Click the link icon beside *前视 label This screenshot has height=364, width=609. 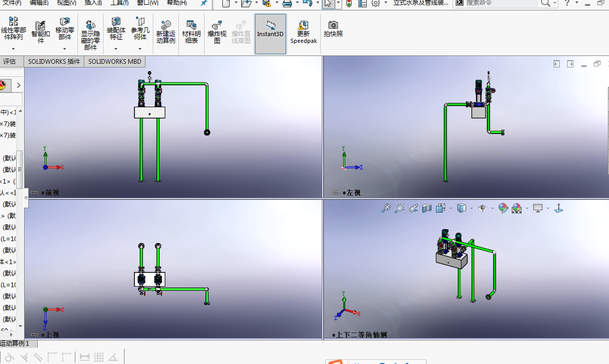35,192
